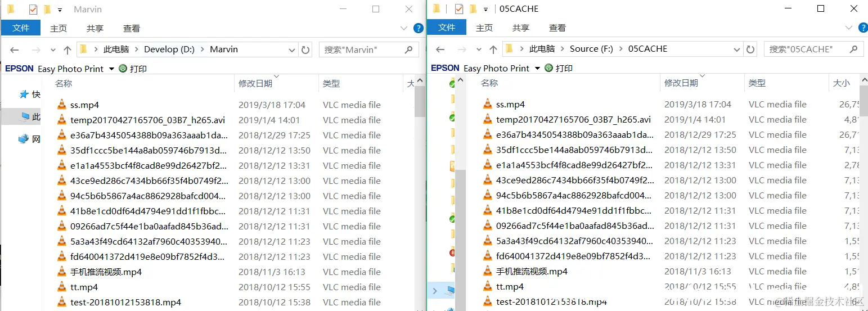Screen dimensions: 868x311
Task: Go up one level in 05CACHE window
Action: pos(493,49)
